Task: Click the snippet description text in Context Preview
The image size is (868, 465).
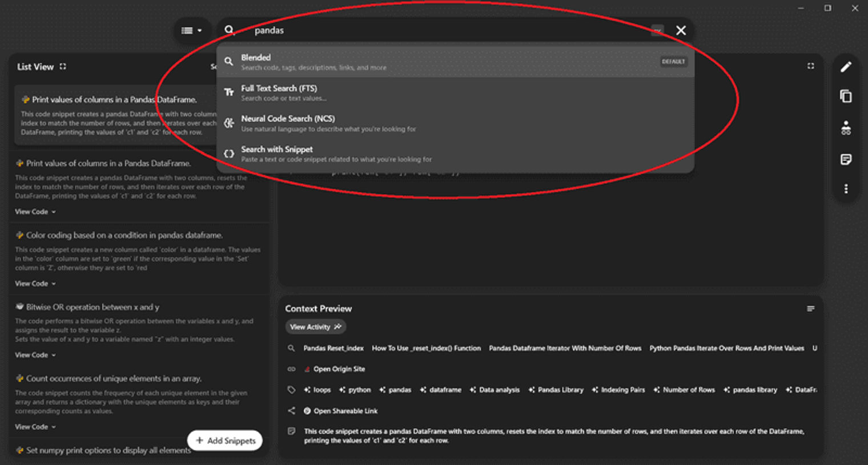Action: click(554, 436)
